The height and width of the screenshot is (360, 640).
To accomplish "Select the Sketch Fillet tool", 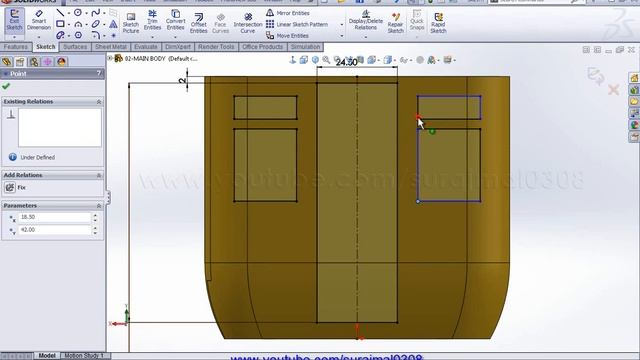I will coord(96,36).
